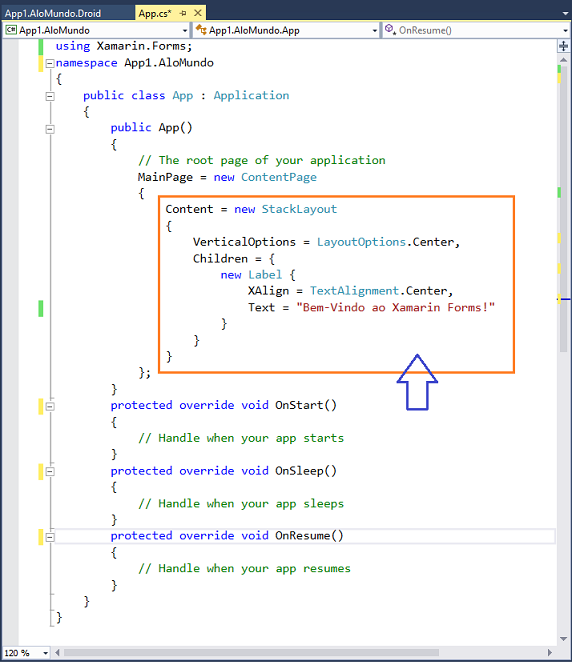572x665 pixels.
Task: Collapse the App() constructor block
Action: 50,129
